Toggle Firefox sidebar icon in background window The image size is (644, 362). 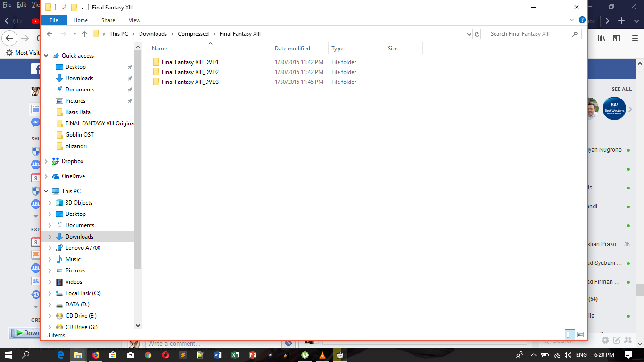pyautogui.click(x=617, y=38)
